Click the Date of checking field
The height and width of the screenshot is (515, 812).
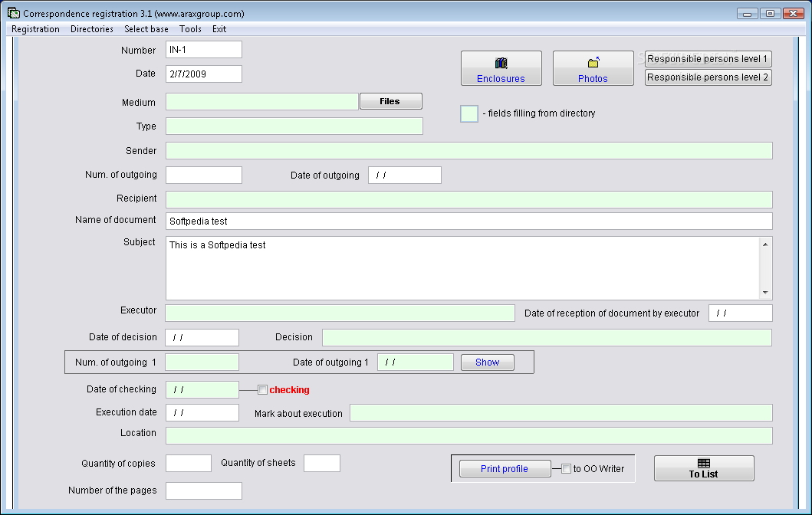202,390
